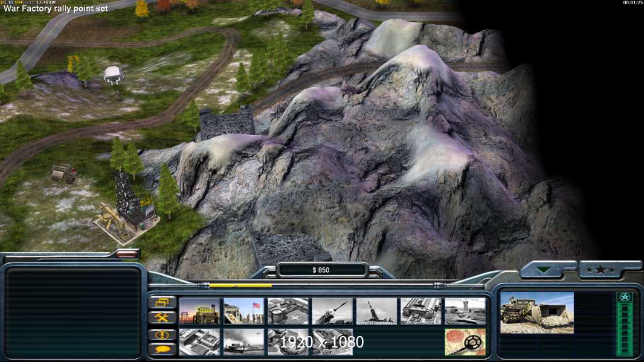Click the white domed tower structure
The image size is (644, 362).
point(114,75)
